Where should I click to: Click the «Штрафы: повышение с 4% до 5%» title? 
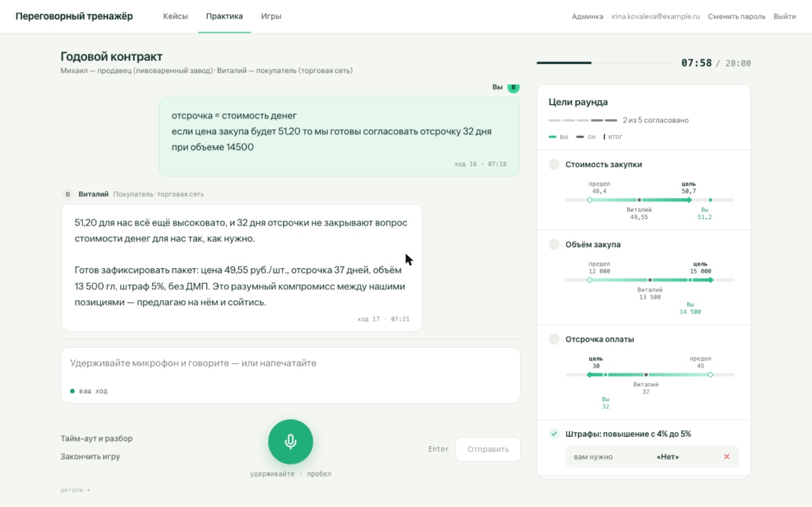(629, 434)
